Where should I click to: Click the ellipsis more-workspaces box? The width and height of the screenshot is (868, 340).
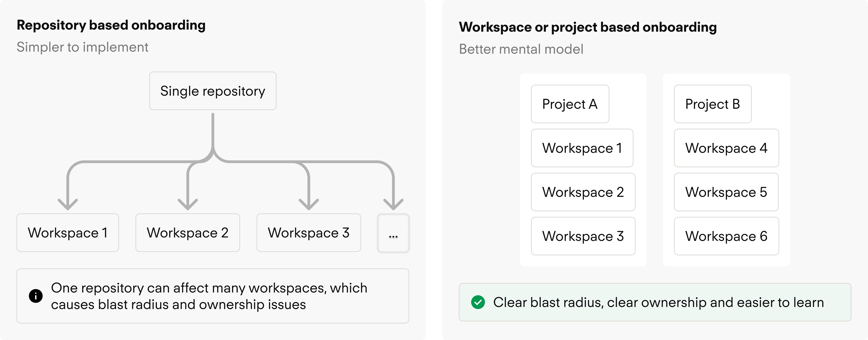tap(393, 233)
